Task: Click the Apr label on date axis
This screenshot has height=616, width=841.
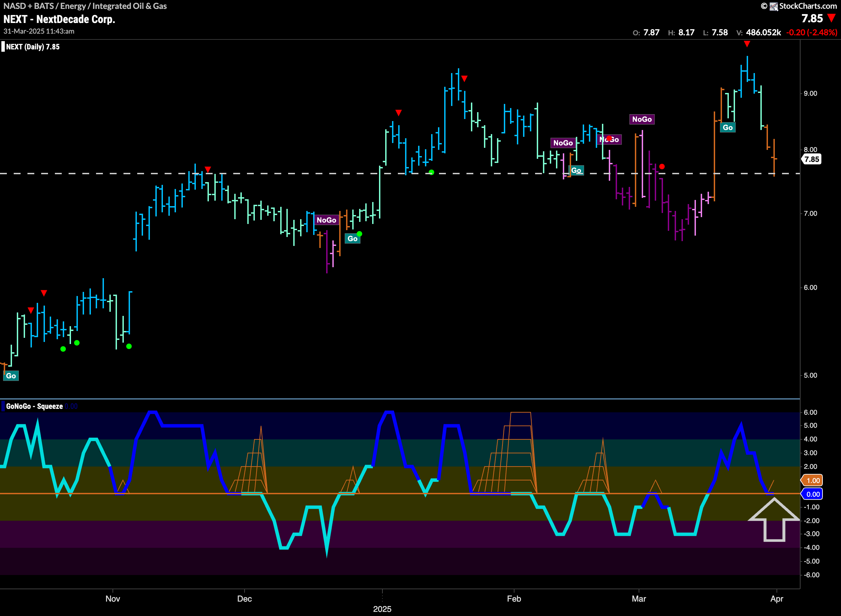Action: [777, 599]
